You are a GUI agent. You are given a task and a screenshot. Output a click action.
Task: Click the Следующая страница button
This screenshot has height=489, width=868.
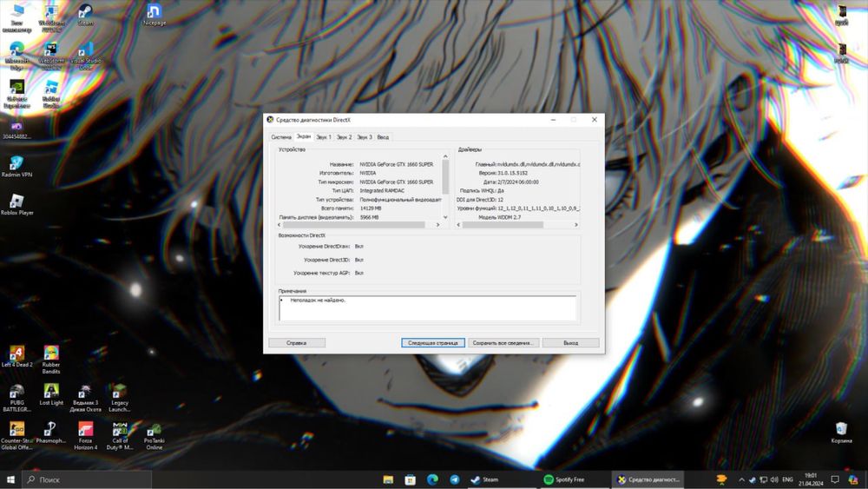433,343
